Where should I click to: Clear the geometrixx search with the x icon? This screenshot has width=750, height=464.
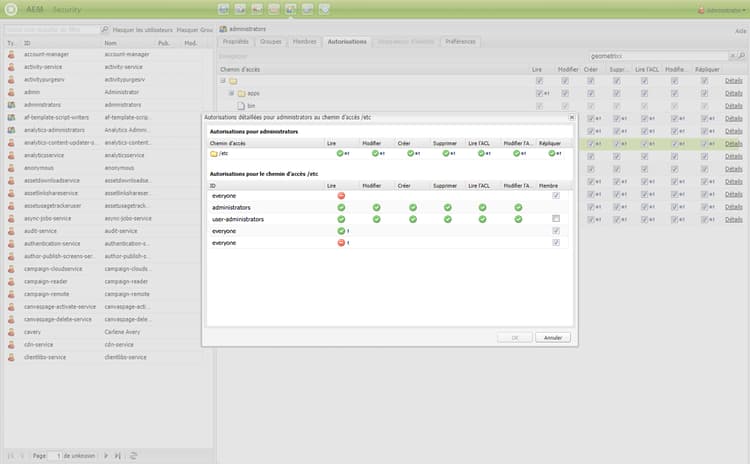[732, 56]
